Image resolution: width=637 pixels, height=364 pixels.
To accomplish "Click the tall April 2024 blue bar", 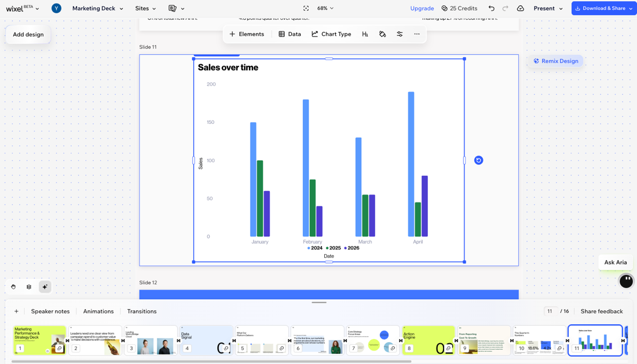I will click(x=411, y=164).
